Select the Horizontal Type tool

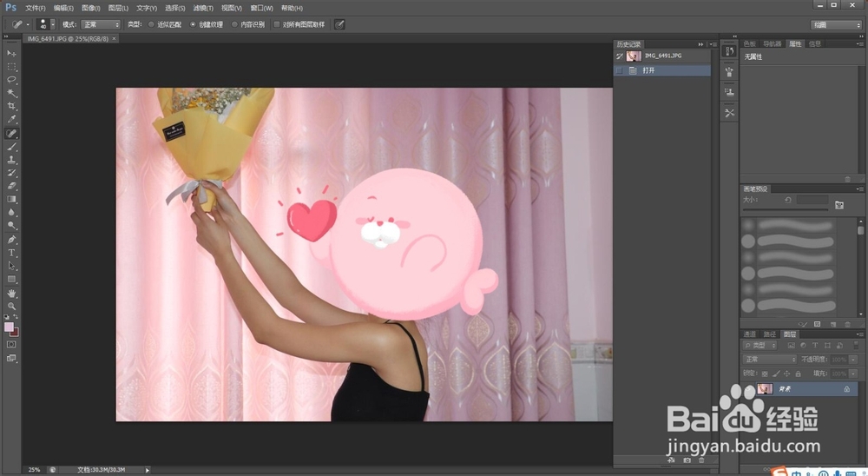[x=11, y=253]
